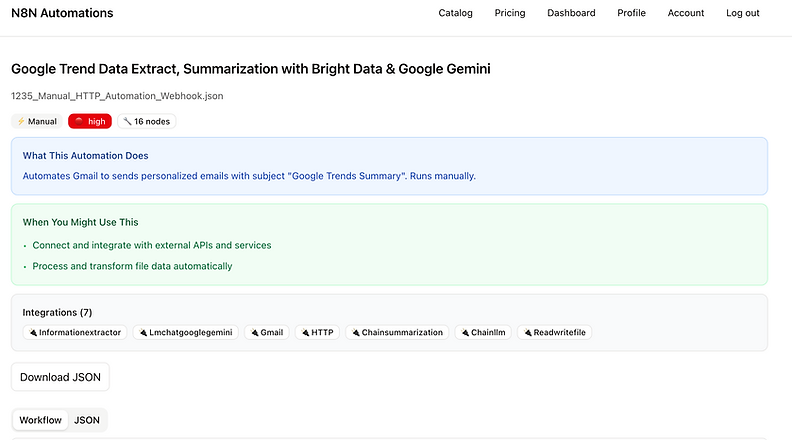Click the Process and transform file data bullet
This screenshot has width=792, height=440.
click(x=132, y=266)
